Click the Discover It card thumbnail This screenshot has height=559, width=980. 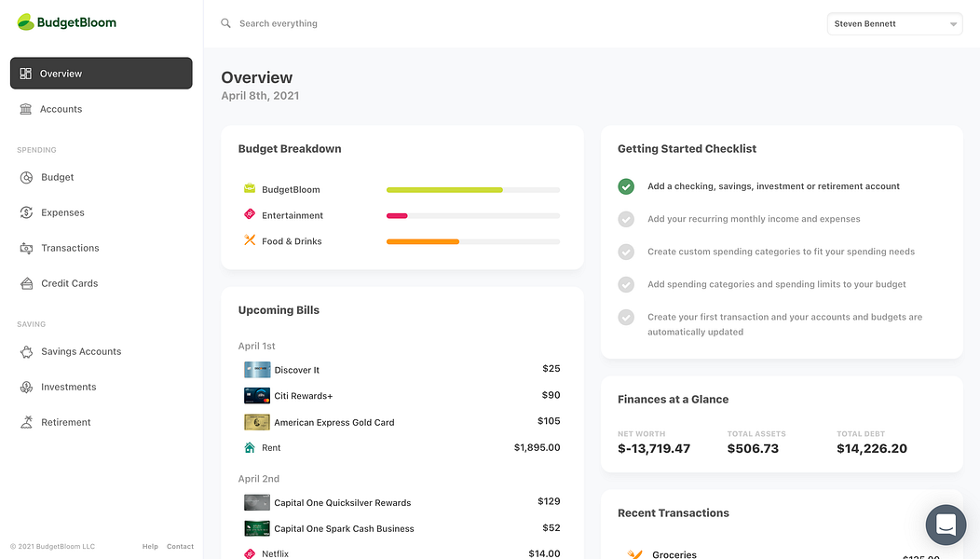pyautogui.click(x=257, y=370)
